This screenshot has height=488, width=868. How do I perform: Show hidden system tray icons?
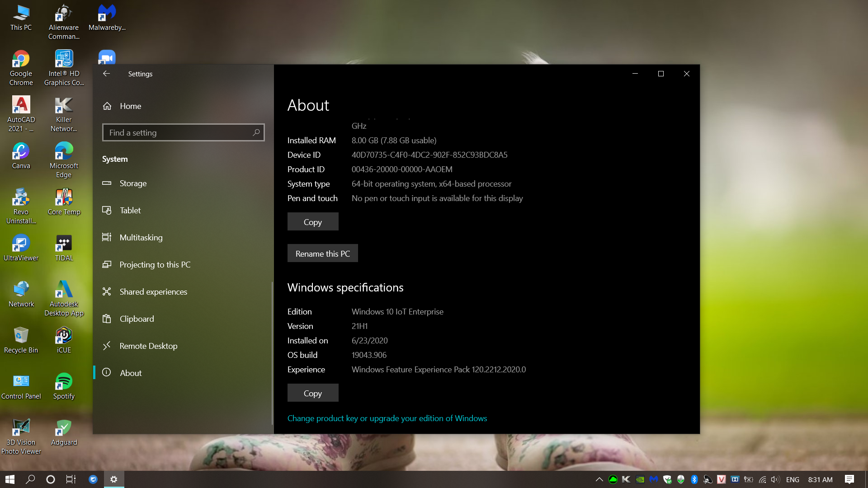pyautogui.click(x=599, y=479)
